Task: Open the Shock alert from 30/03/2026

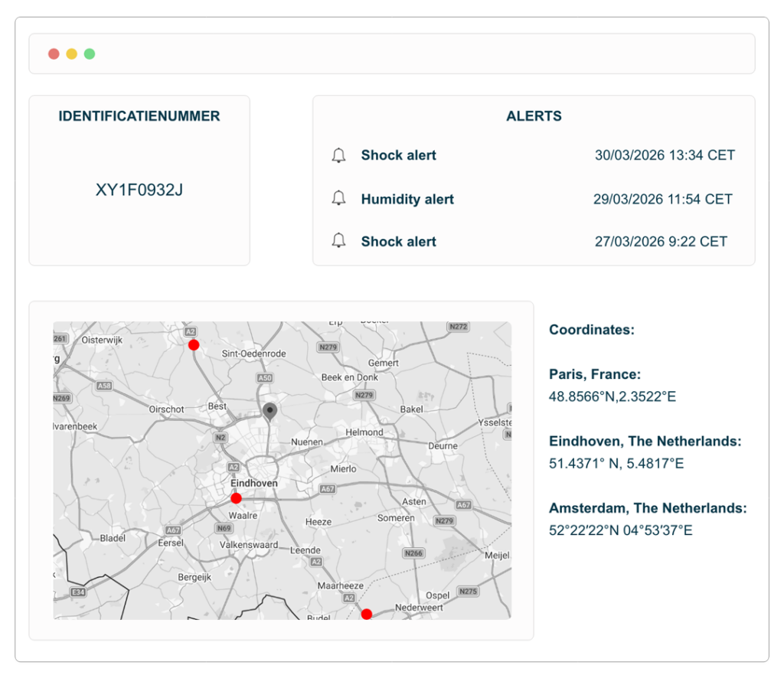Action: 398,155
